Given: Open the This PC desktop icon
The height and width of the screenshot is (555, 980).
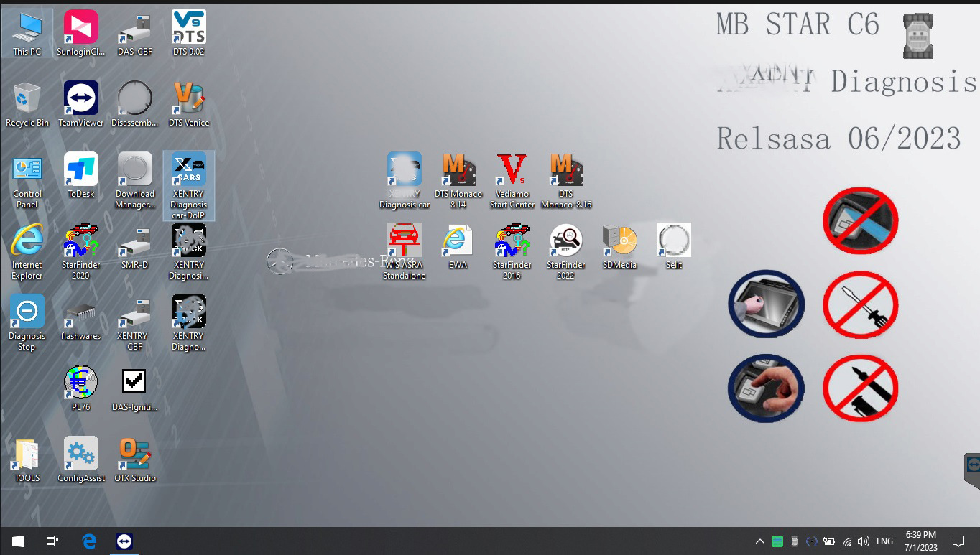Looking at the screenshot, I should pyautogui.click(x=27, y=33).
